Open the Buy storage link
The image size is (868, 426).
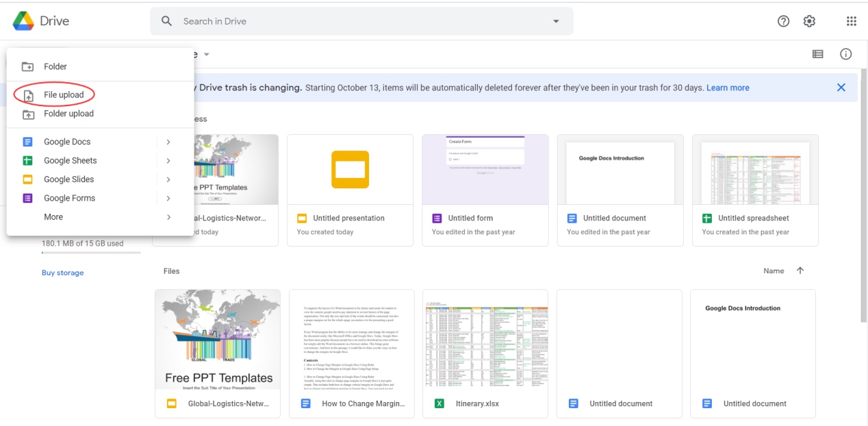(x=62, y=273)
